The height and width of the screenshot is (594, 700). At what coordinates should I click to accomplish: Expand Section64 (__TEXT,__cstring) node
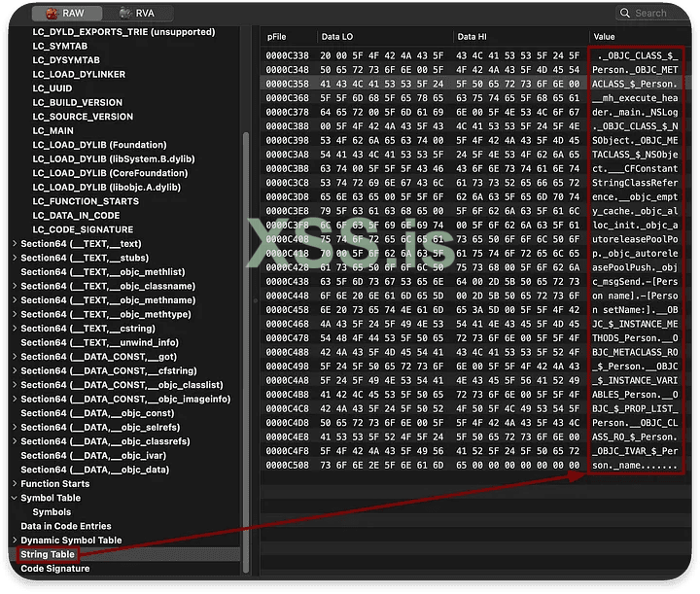click(x=15, y=328)
